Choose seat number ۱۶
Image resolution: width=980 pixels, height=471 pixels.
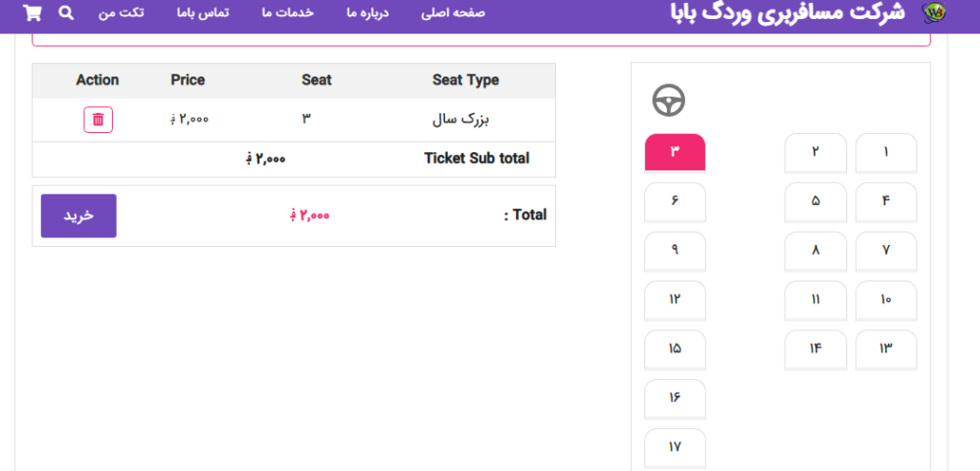point(675,398)
